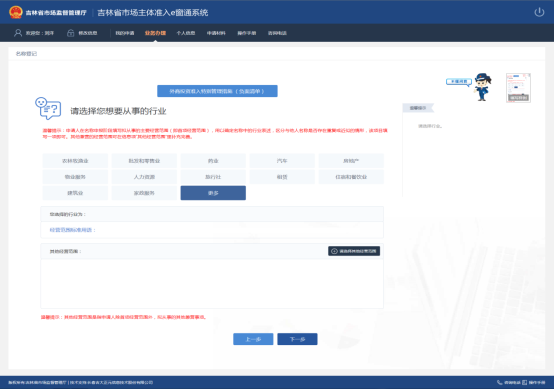Click the dark select other business scope button
The width and height of the screenshot is (554, 390).
[354, 251]
